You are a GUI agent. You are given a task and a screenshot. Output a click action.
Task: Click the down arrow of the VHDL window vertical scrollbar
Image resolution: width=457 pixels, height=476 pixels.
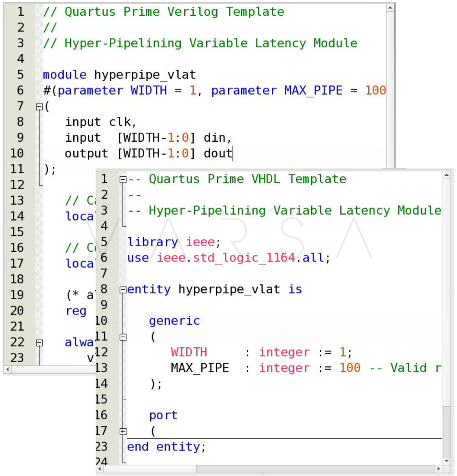click(446, 461)
